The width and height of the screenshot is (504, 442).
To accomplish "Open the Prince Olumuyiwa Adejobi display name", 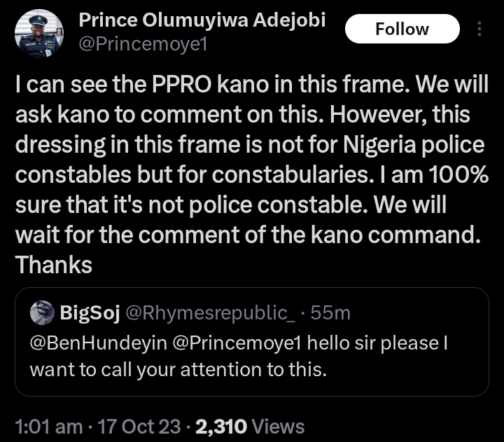I will 202,20.
